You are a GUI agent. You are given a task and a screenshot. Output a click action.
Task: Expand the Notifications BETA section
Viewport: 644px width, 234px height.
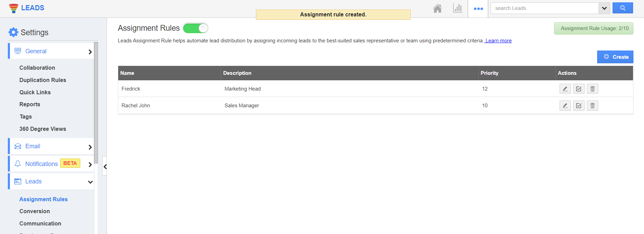coord(52,164)
